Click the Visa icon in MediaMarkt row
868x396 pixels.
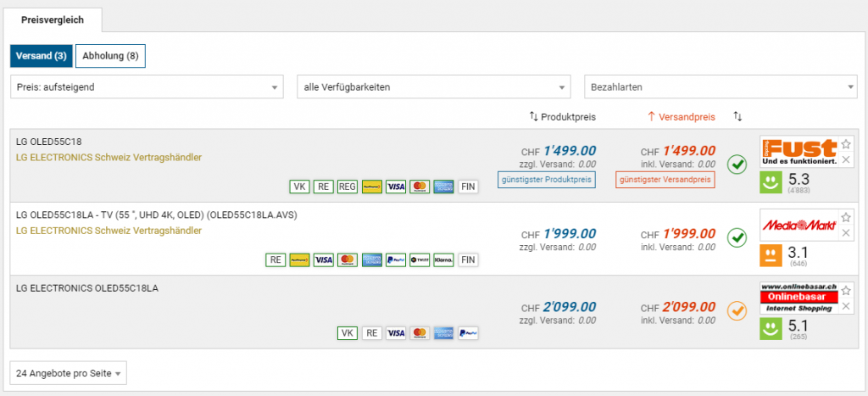[323, 259]
